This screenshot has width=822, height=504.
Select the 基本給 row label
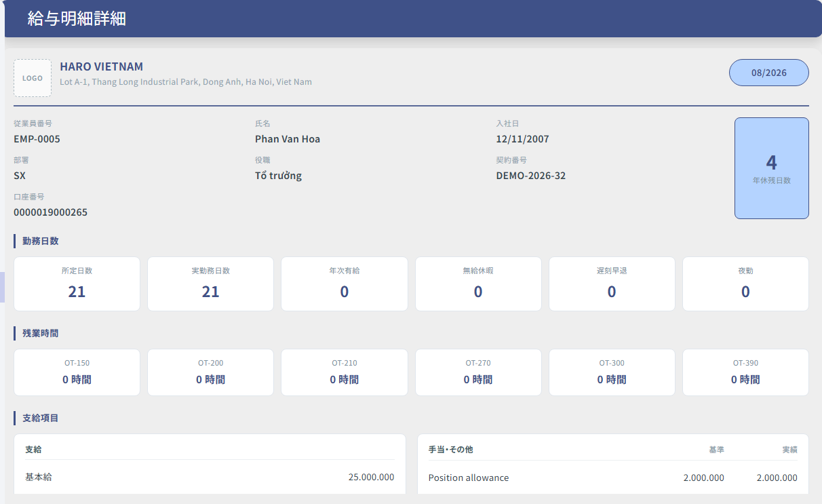click(39, 478)
